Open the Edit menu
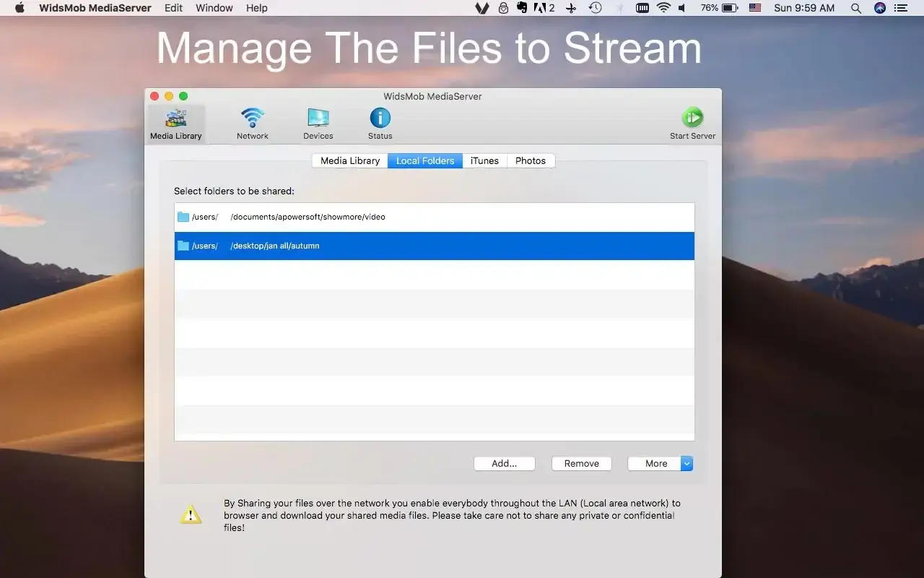The image size is (924, 578). [x=173, y=8]
